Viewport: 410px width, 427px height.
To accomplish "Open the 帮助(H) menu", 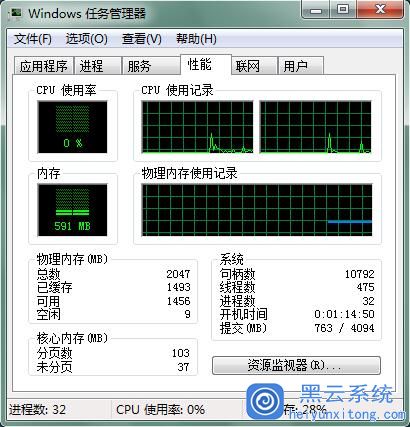I will [196, 39].
